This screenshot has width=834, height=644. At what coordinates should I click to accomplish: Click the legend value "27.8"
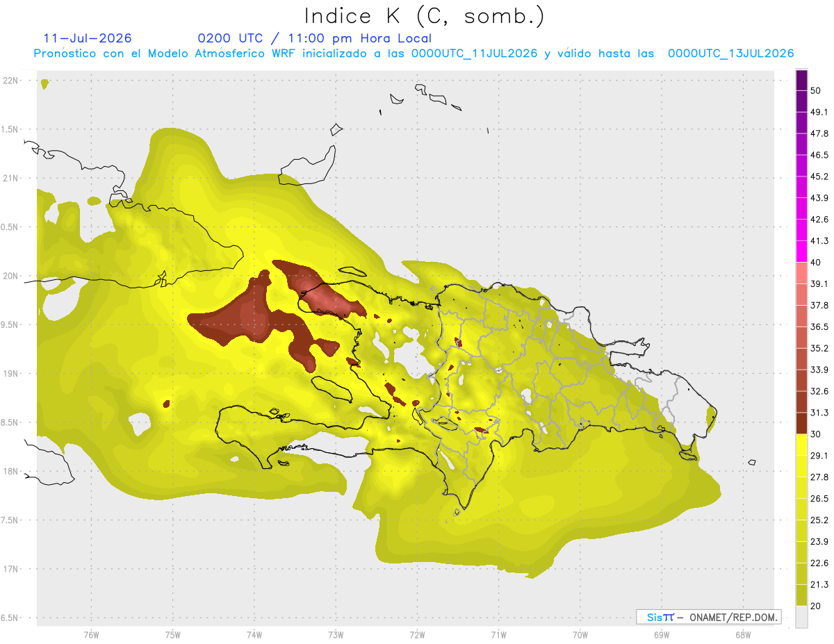(819, 477)
